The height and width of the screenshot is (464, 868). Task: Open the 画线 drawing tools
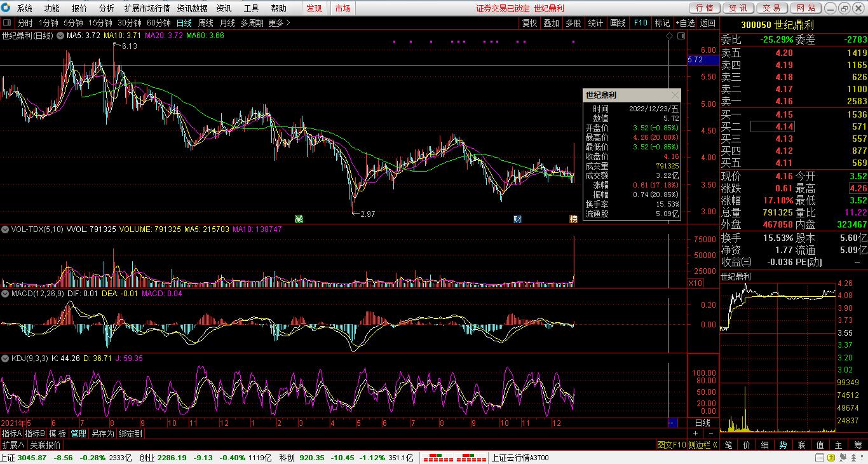point(618,23)
